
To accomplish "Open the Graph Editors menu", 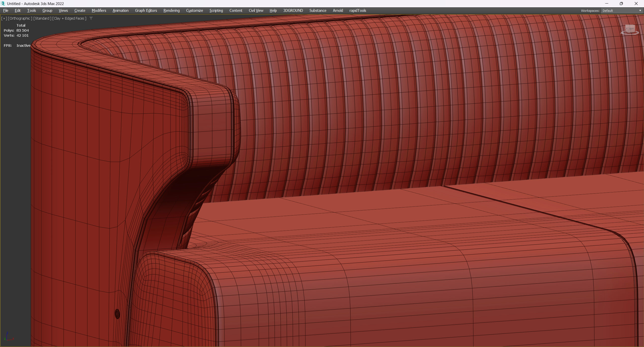I will [x=146, y=11].
